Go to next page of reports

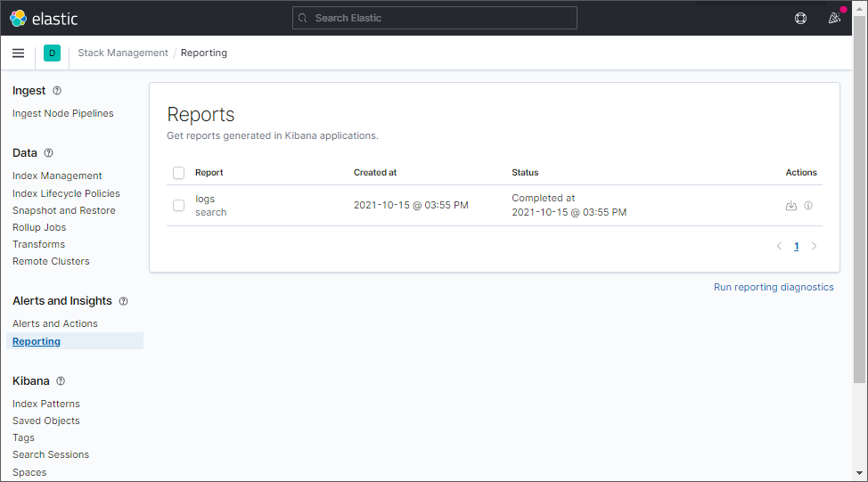tap(814, 247)
